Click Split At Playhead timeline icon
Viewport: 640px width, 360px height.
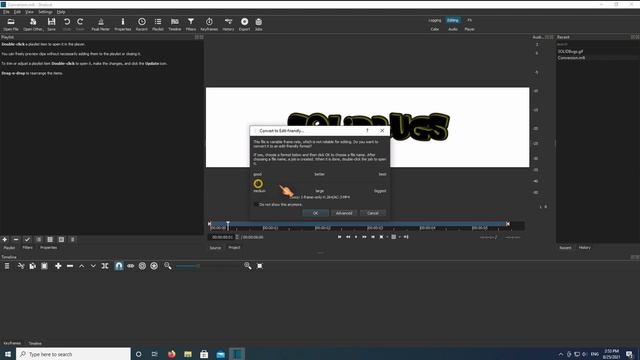click(105, 266)
